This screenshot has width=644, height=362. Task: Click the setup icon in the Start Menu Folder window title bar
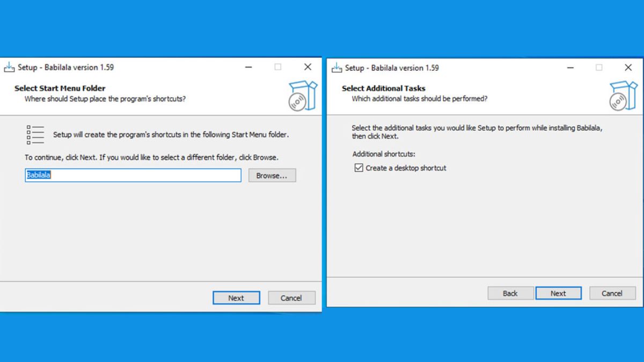9,68
